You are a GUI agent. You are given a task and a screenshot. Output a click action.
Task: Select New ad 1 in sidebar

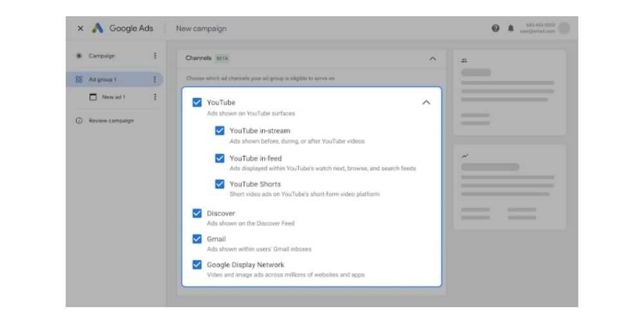click(113, 97)
